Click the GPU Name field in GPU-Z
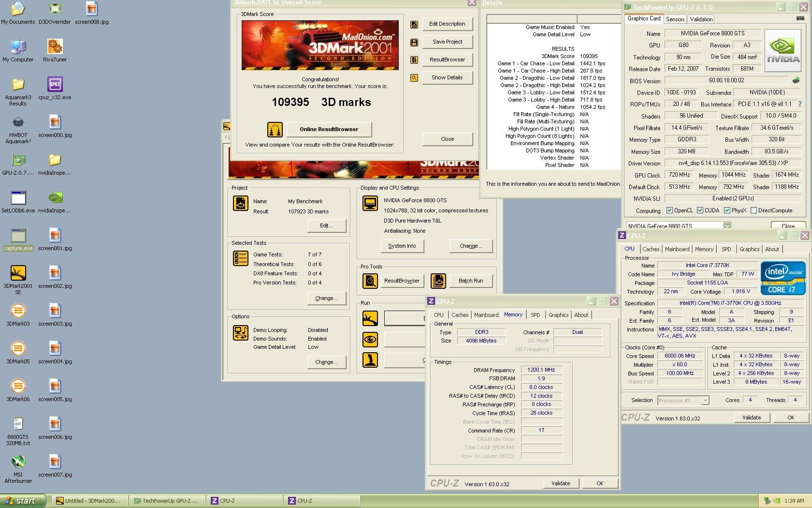Screen dimensions: 812x508 [x=712, y=33]
